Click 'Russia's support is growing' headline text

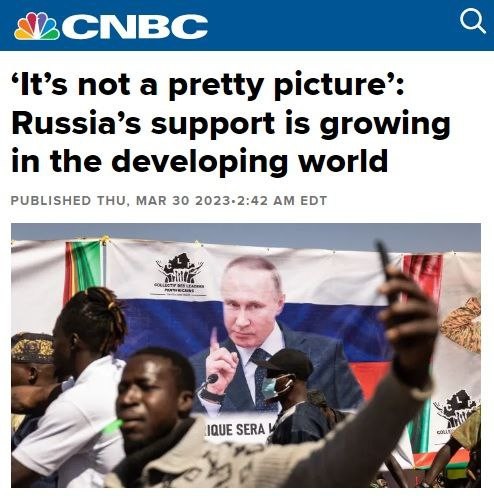point(231,123)
